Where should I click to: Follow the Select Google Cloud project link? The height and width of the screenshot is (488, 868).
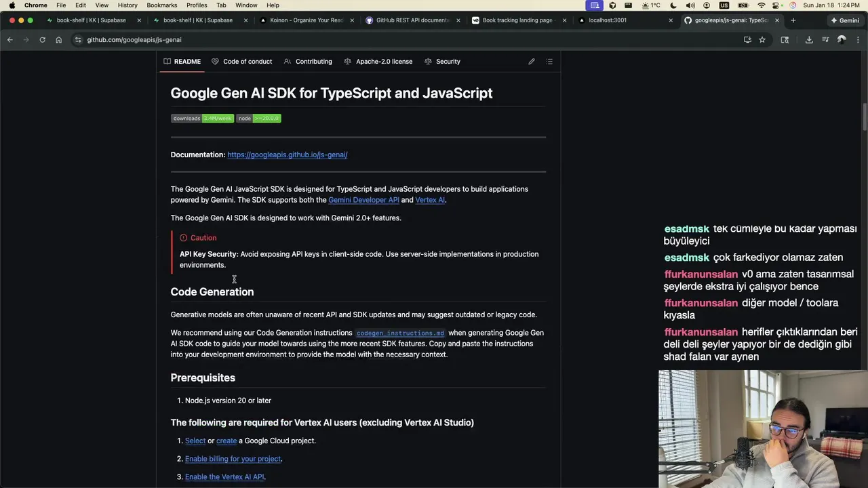(x=195, y=441)
